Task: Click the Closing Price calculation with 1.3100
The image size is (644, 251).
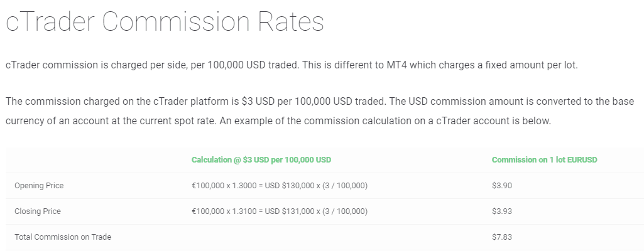Action: click(280, 211)
